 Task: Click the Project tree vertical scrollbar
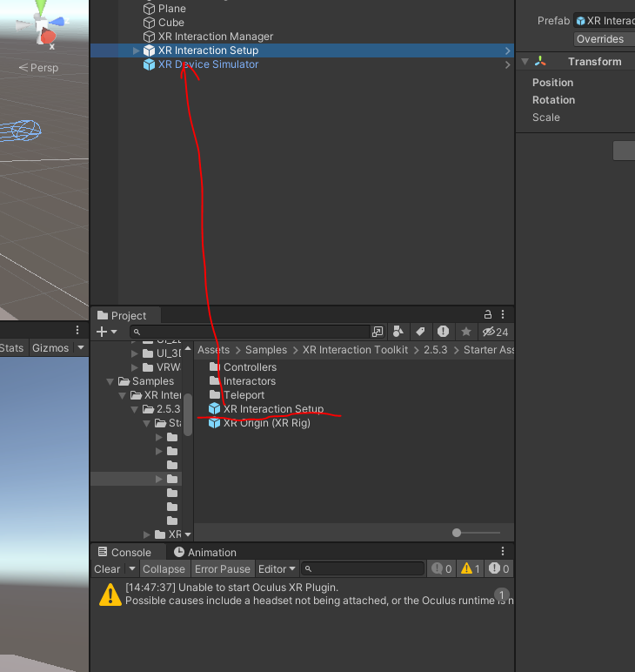[188, 415]
